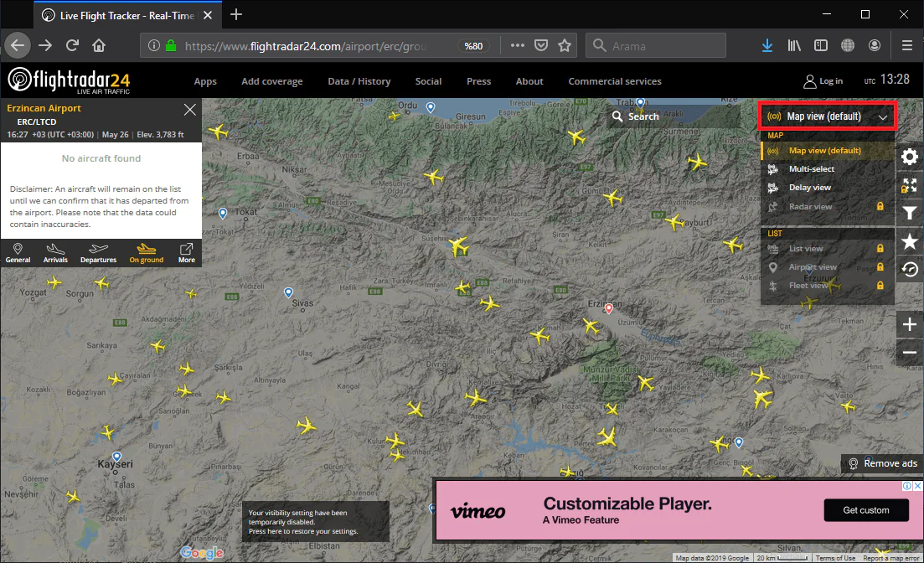Select Multi-select view mode

coord(811,169)
